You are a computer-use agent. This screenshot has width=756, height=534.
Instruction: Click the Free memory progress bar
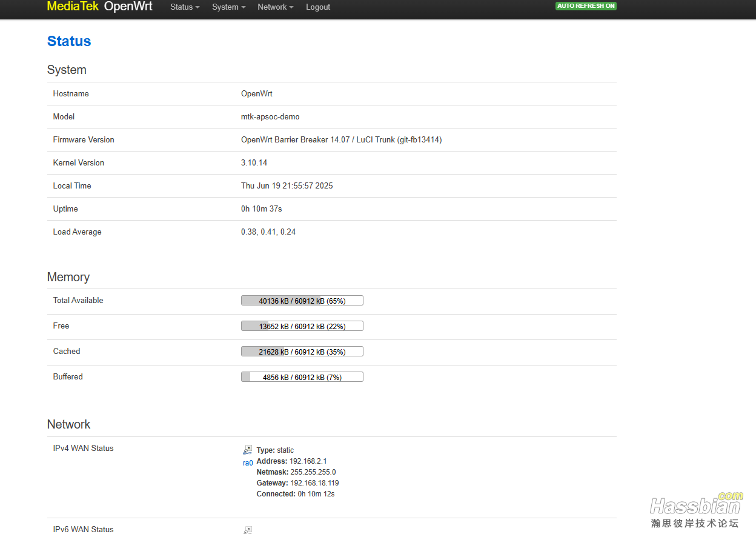pyautogui.click(x=302, y=326)
